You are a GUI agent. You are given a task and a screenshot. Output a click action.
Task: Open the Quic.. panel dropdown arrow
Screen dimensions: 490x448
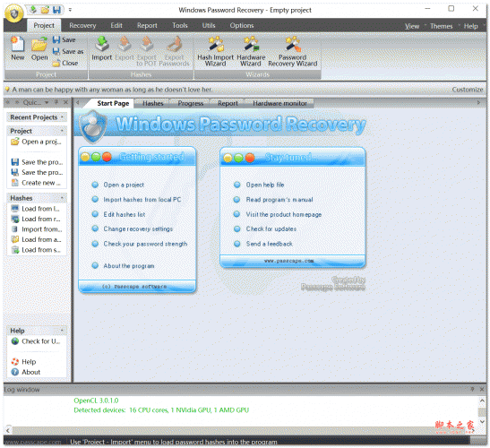coord(47,102)
